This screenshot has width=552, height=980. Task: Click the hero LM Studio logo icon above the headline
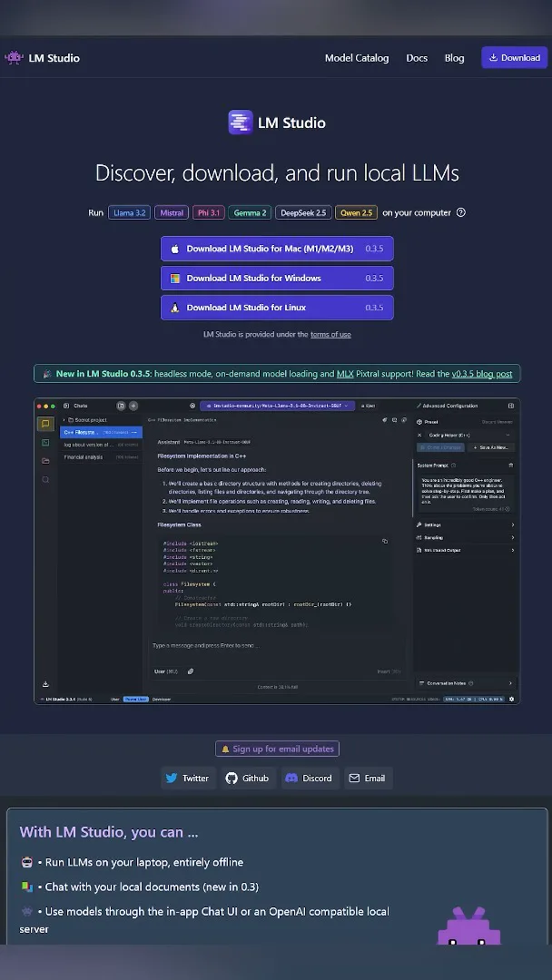[240, 122]
